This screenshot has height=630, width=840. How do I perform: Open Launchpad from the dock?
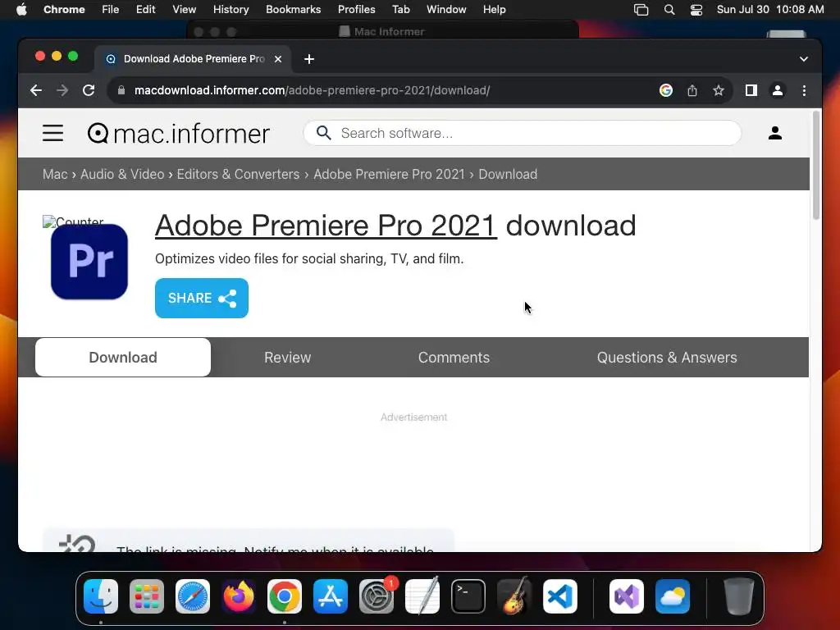coord(147,596)
